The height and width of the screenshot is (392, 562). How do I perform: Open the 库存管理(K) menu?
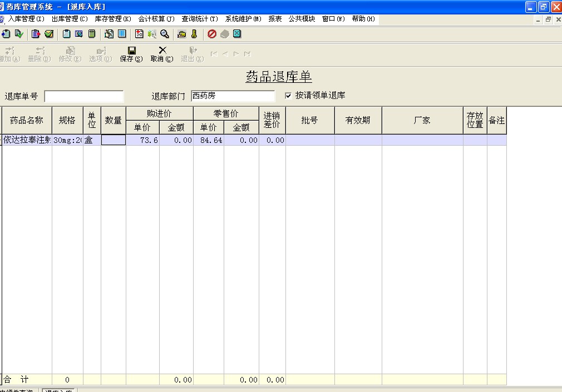[x=113, y=19]
